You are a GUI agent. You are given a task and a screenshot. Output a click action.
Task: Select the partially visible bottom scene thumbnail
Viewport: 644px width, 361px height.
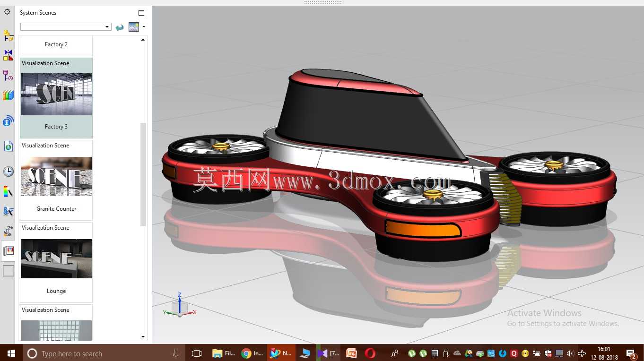click(56, 330)
